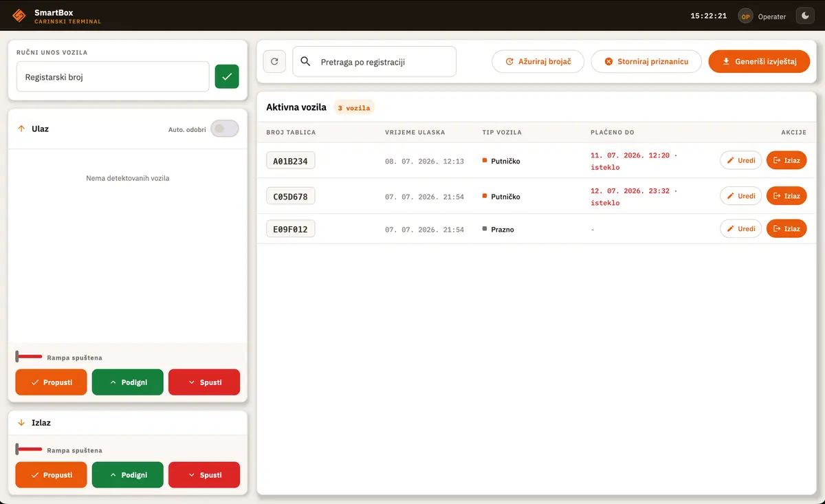
Task: Raise exit ramp with Podigni
Action: click(127, 475)
